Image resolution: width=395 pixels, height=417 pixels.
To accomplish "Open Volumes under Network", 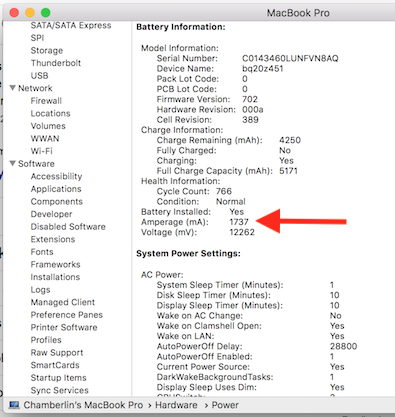I will pyautogui.click(x=48, y=126).
